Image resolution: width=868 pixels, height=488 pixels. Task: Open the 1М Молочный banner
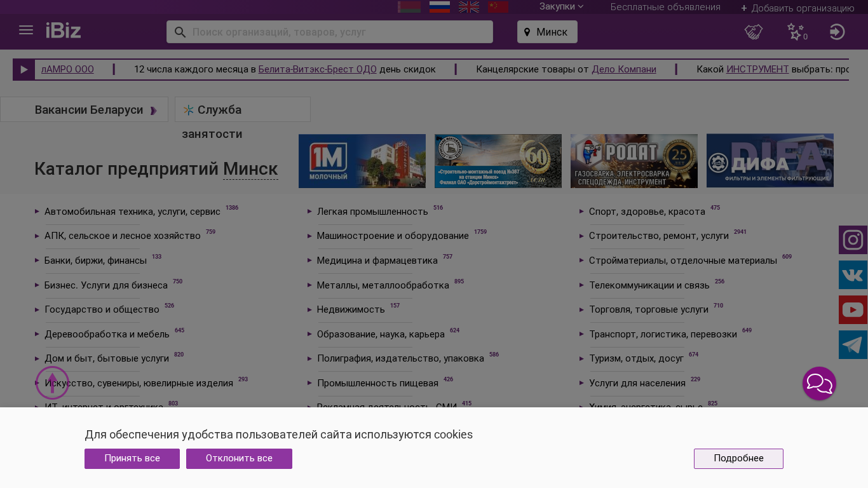[362, 161]
